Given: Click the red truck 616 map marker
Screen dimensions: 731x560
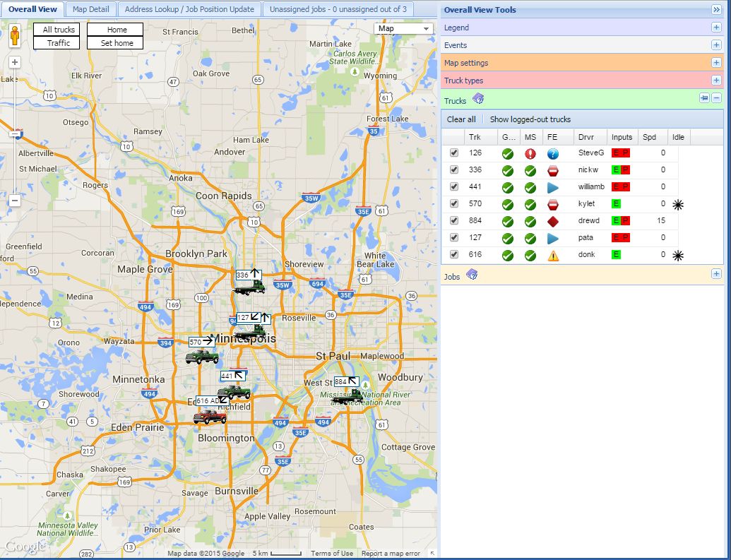Looking at the screenshot, I should pyautogui.click(x=210, y=416).
